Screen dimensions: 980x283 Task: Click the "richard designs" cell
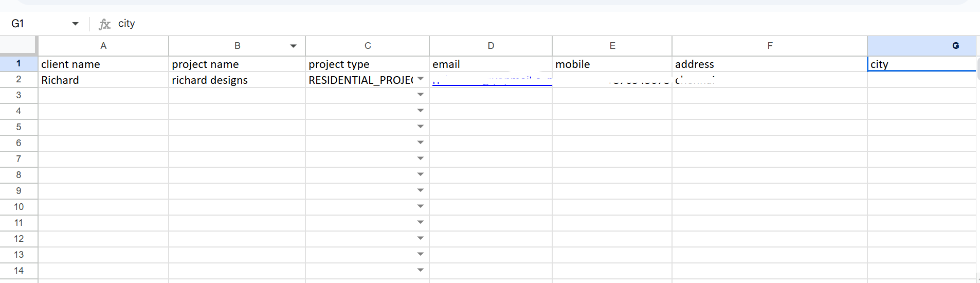click(237, 80)
